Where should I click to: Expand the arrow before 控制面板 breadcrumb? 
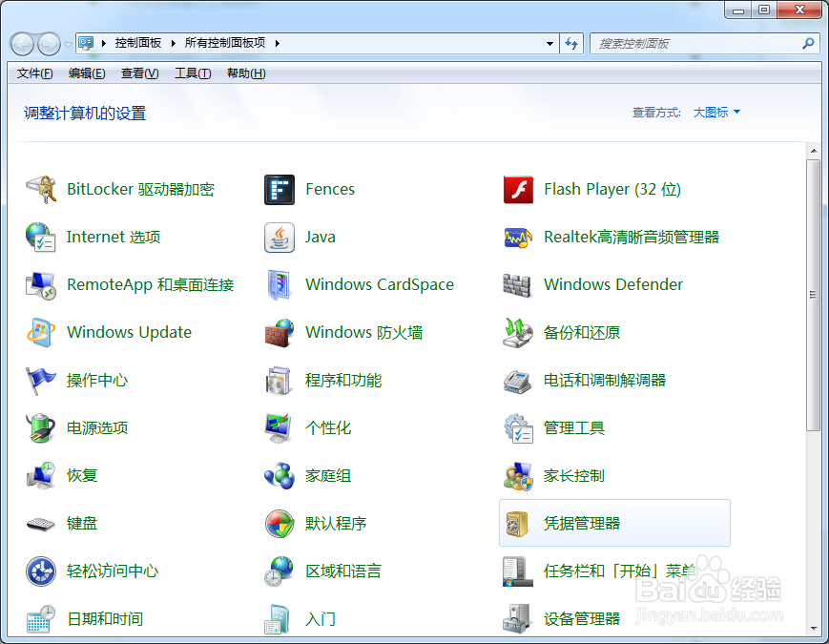(x=104, y=43)
